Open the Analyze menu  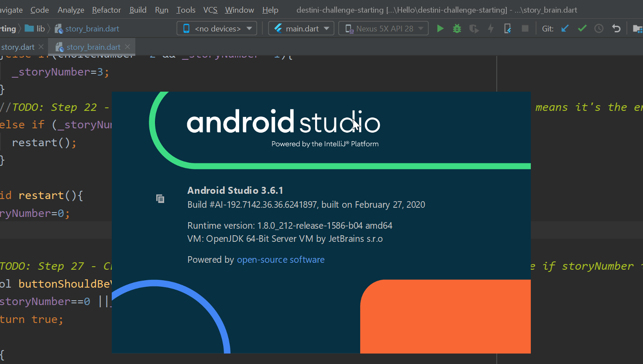pyautogui.click(x=71, y=10)
